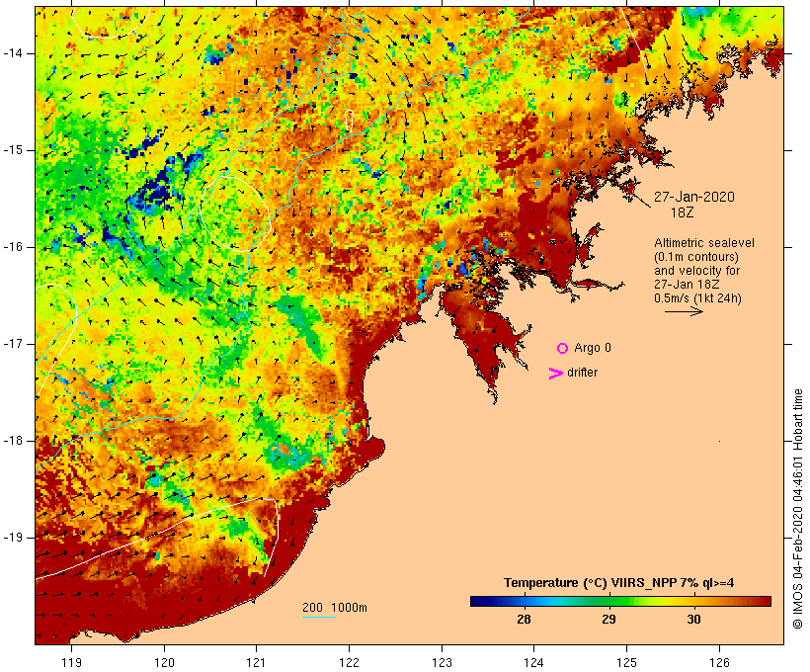The width and height of the screenshot is (810, 672).
Task: Click the 125 longitude axis label
Action: 627,662
